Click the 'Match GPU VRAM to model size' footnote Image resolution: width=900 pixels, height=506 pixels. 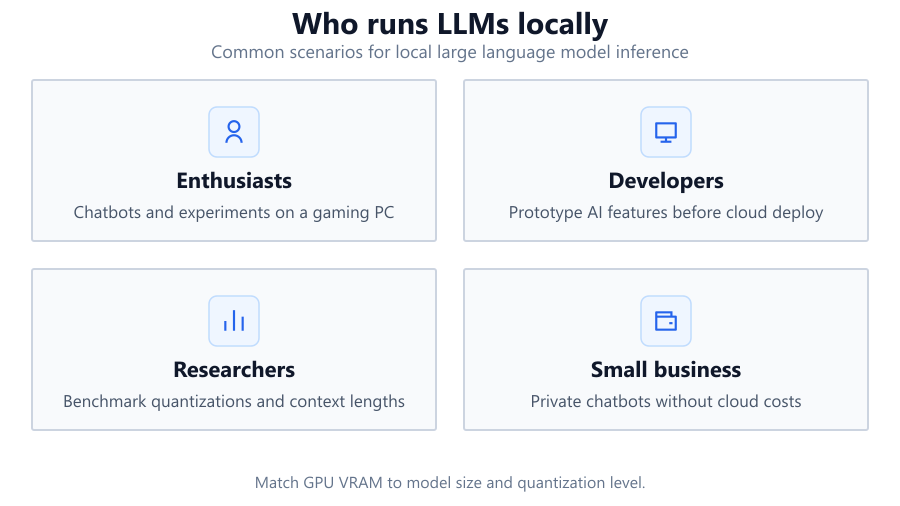click(450, 482)
